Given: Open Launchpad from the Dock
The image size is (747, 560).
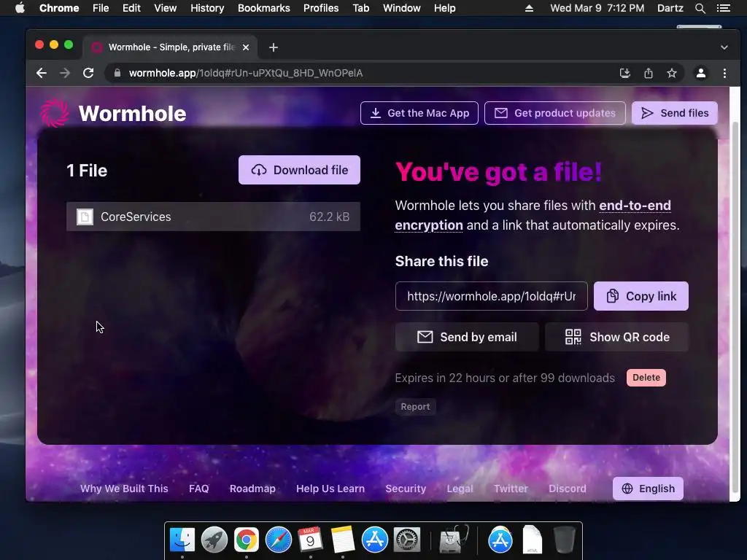Looking at the screenshot, I should pos(214,540).
